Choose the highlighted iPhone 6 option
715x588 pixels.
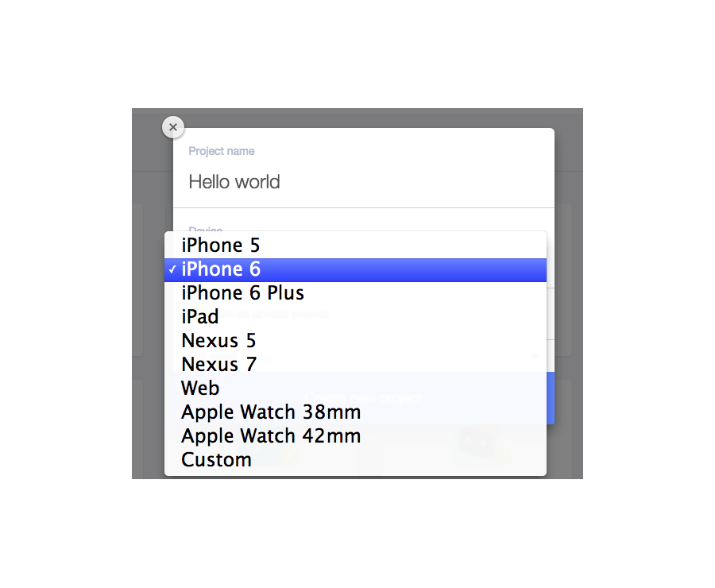tap(355, 269)
